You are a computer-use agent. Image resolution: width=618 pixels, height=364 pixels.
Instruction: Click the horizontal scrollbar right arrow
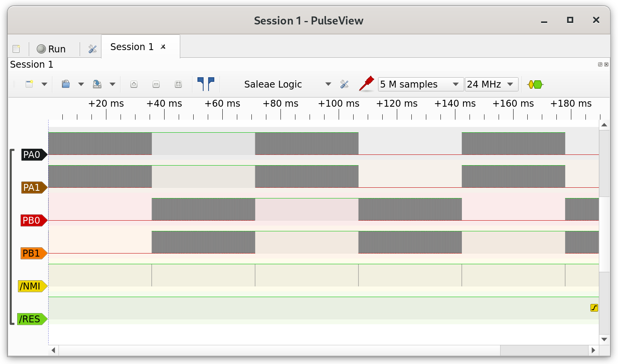[x=594, y=350]
